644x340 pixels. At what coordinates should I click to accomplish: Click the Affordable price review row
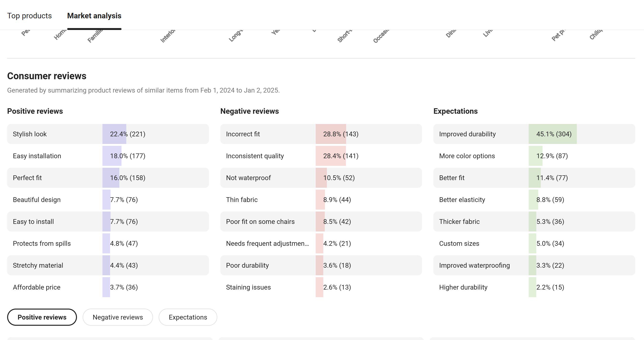[108, 287]
